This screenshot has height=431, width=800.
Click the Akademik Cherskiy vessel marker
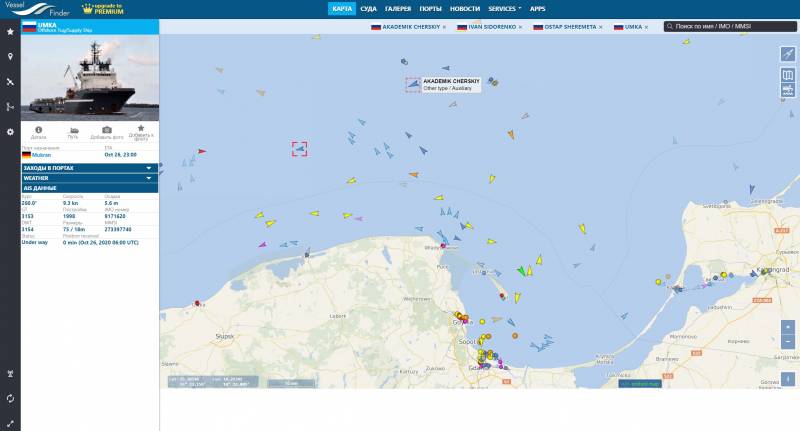coord(413,85)
